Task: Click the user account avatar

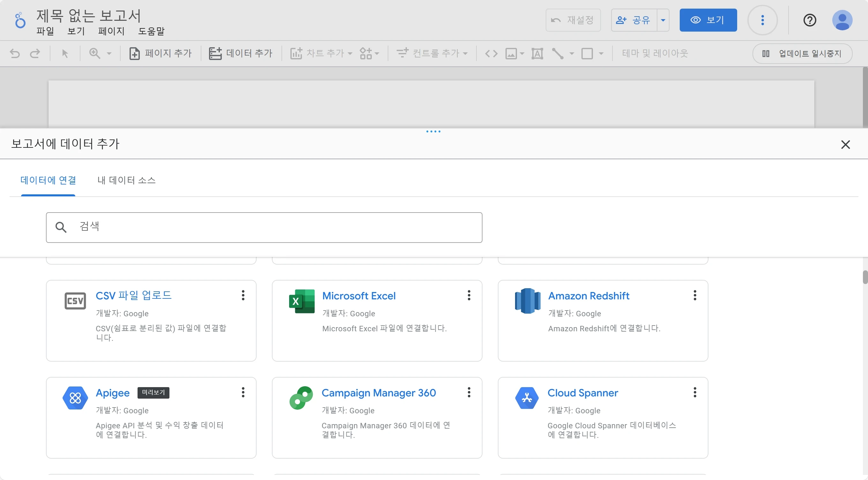Action: pyautogui.click(x=842, y=20)
